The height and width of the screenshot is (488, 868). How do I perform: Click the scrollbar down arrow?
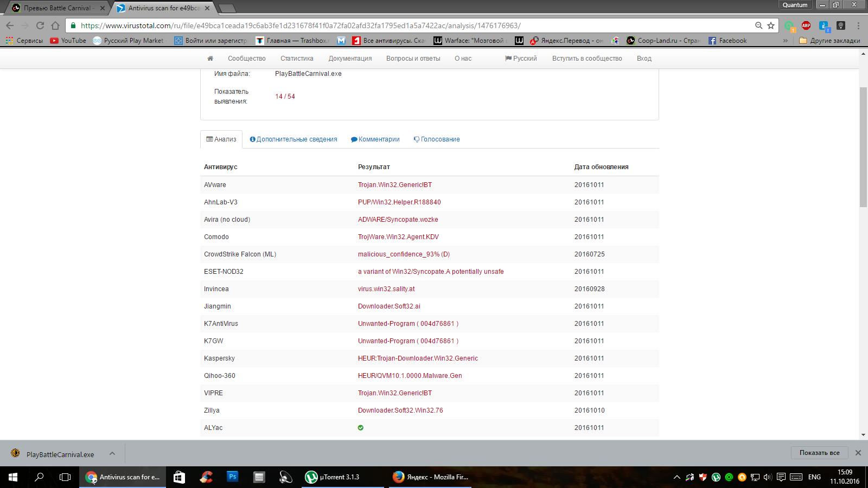click(863, 435)
